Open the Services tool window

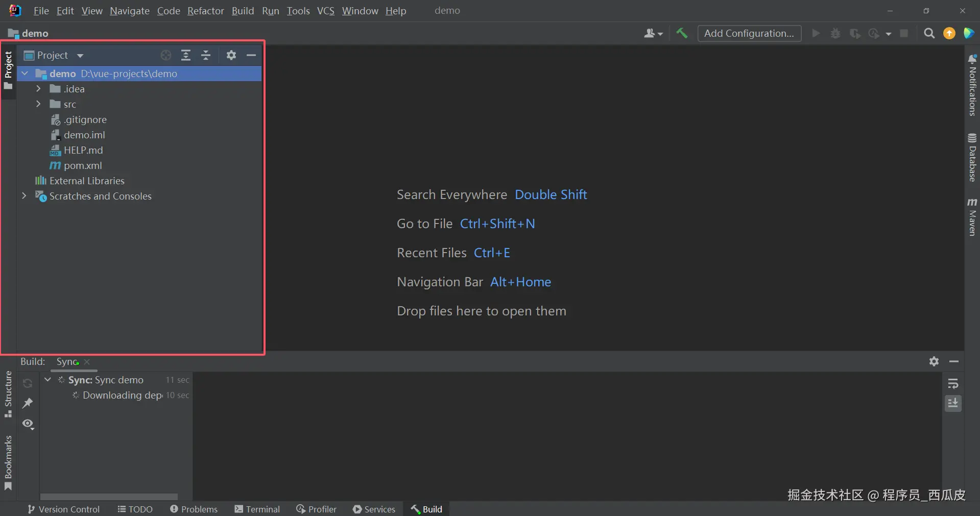coord(374,509)
